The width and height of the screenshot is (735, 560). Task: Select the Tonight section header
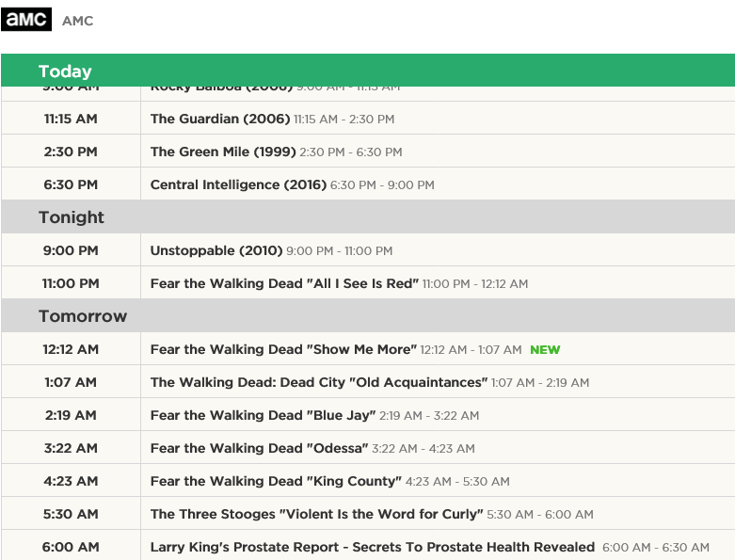click(x=72, y=217)
